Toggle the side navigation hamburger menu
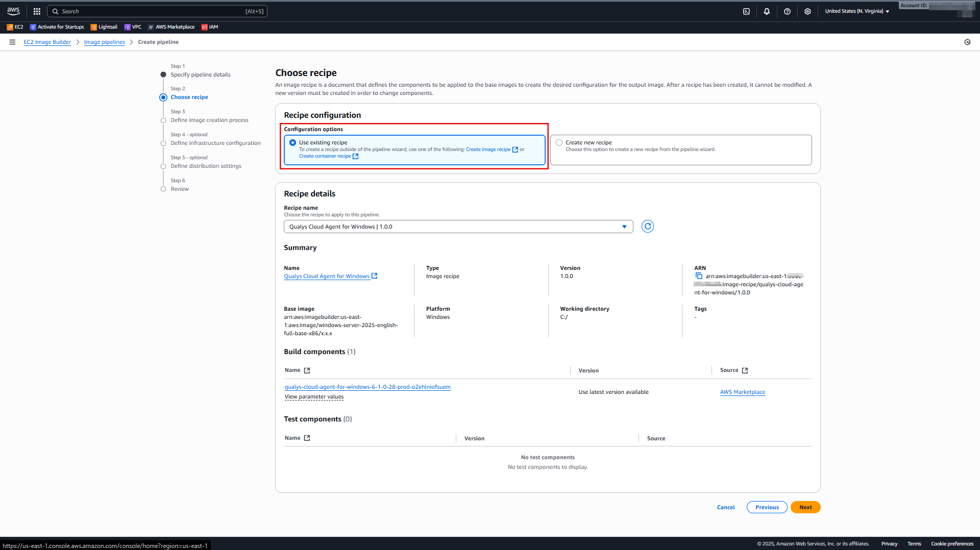The image size is (980, 550). [x=12, y=42]
